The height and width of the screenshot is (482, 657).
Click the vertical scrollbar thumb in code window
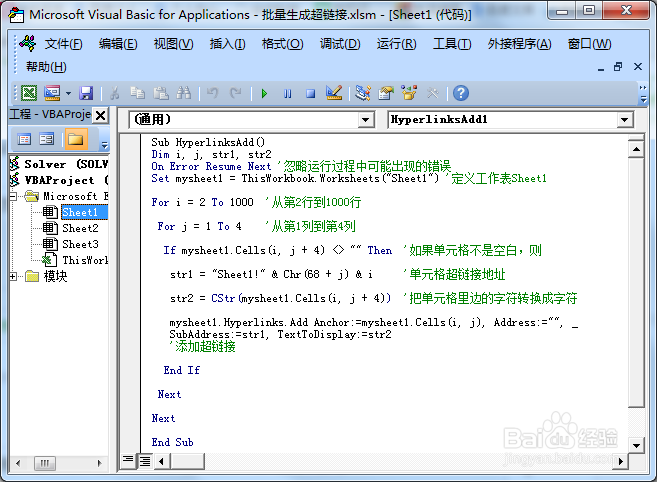(x=636, y=282)
